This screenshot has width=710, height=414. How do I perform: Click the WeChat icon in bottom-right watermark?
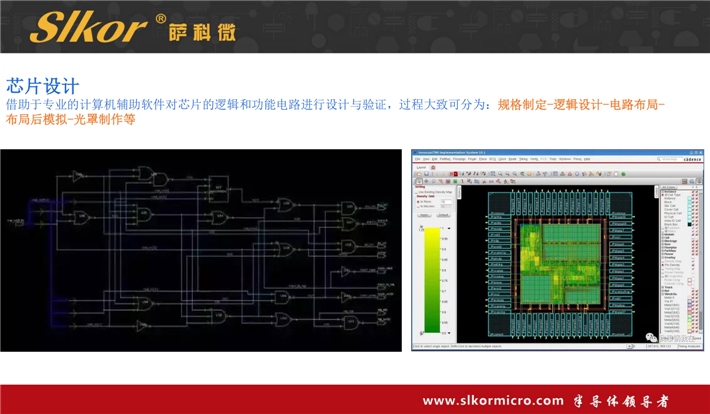(652, 338)
